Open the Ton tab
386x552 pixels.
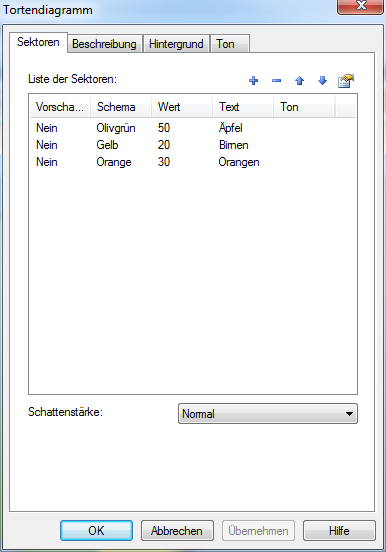coord(230,44)
